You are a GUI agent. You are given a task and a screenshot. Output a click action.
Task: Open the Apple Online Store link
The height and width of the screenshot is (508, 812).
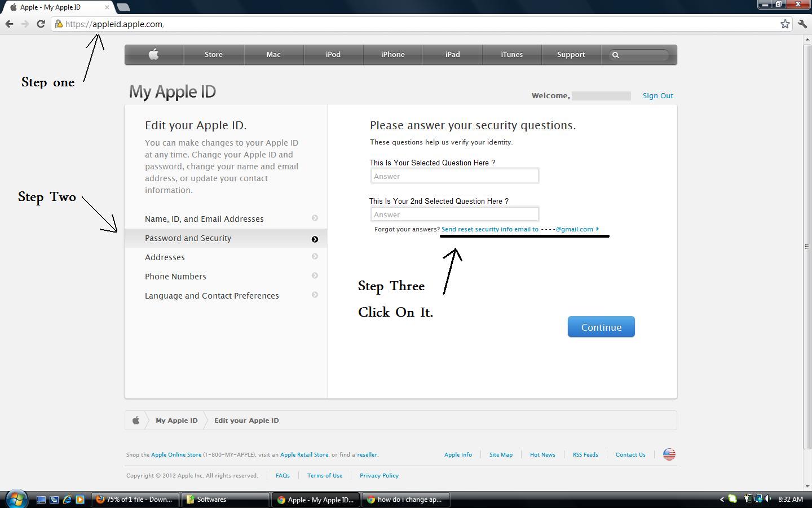[176, 454]
